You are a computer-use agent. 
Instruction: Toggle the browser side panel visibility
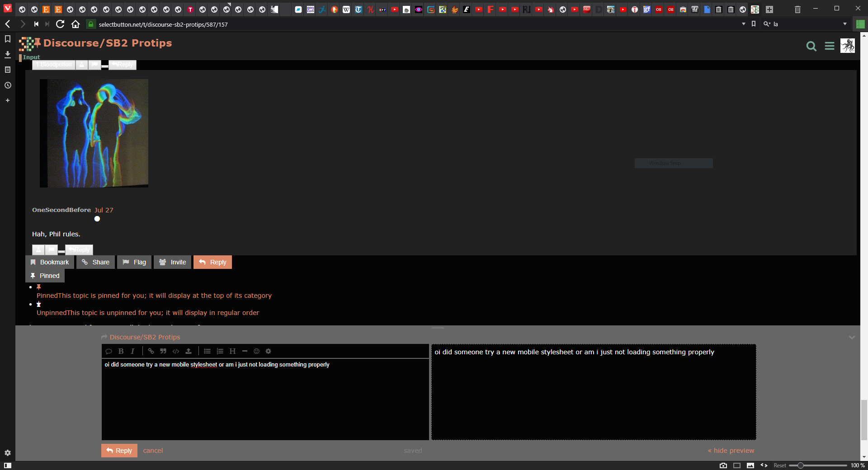click(x=8, y=465)
